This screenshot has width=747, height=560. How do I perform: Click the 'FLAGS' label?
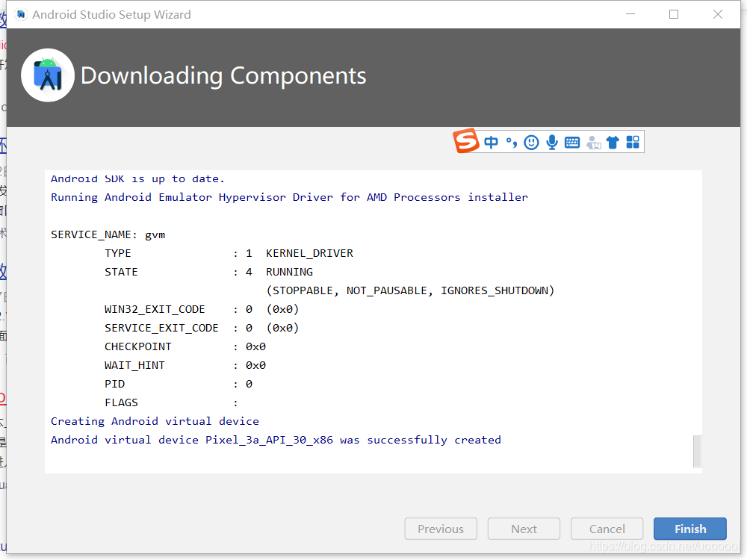tap(121, 402)
